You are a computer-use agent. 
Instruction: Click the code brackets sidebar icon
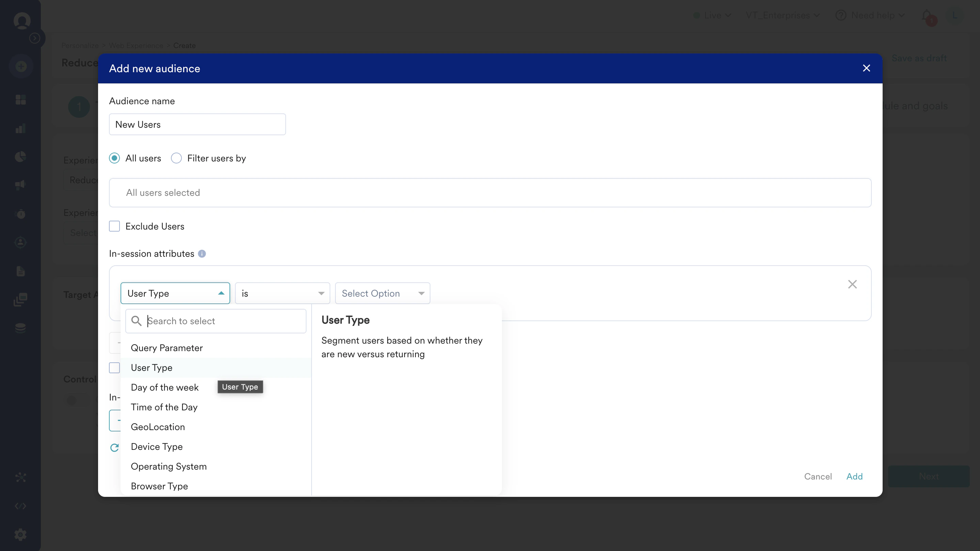tap(20, 506)
